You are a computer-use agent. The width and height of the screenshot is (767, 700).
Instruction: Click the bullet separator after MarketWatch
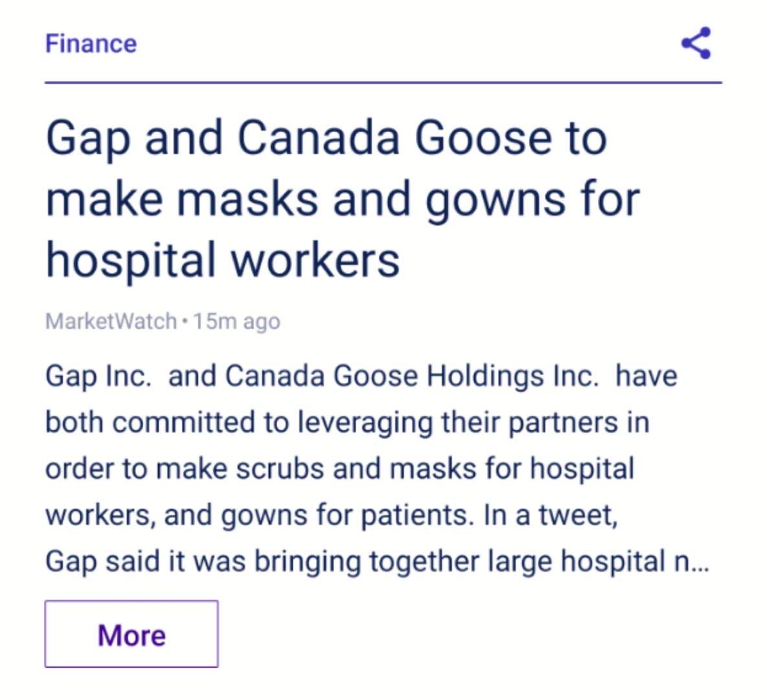185,321
